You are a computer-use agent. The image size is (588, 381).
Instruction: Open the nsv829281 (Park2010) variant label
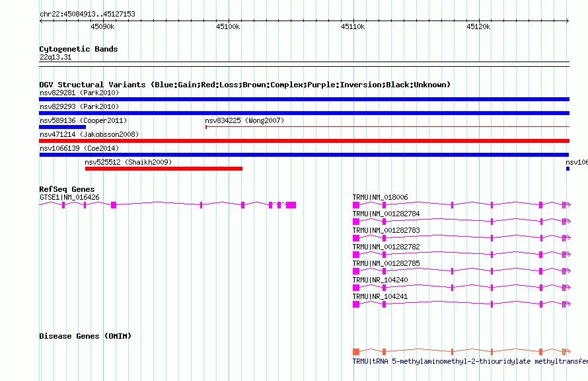point(79,93)
